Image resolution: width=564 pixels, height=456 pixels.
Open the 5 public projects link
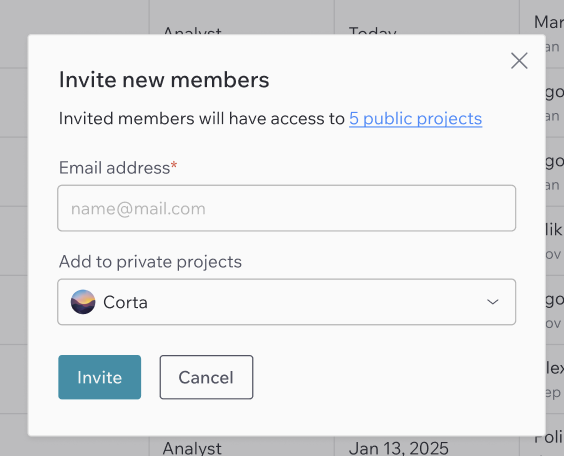[x=415, y=119]
